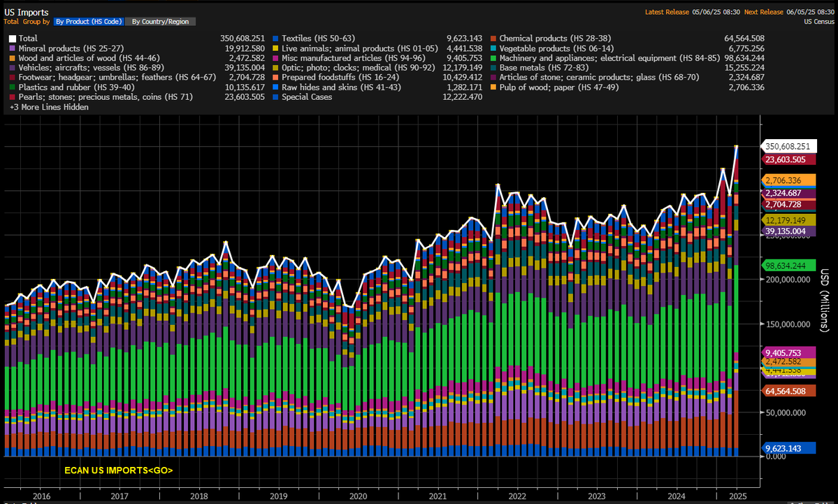Click the Base metals (HS 72-83) legend swatch

click(x=493, y=68)
